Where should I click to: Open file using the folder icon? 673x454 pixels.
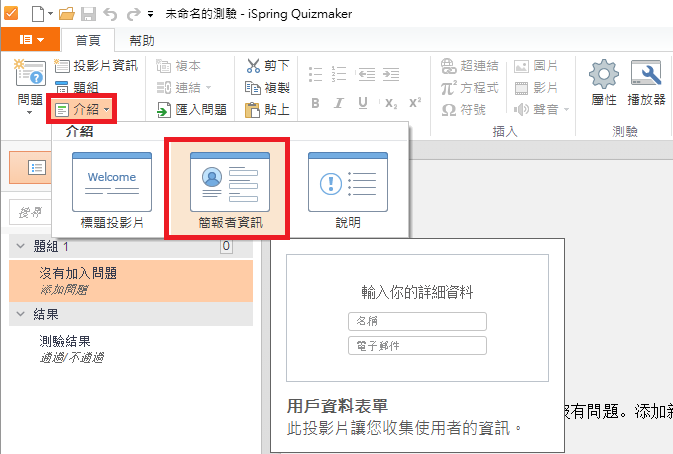[67, 14]
